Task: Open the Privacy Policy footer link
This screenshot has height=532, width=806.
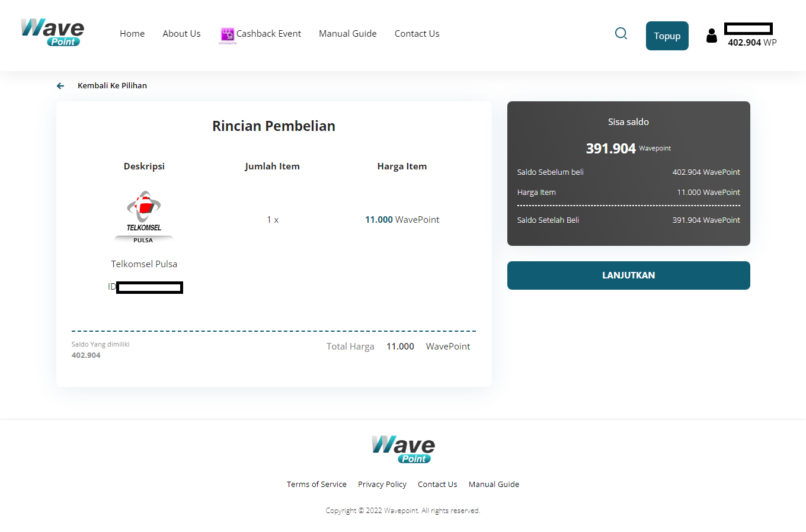Action: coord(382,485)
